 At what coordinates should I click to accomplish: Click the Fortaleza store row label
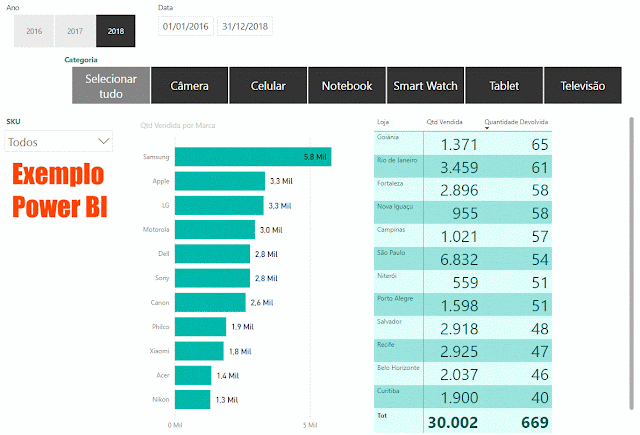(x=390, y=184)
